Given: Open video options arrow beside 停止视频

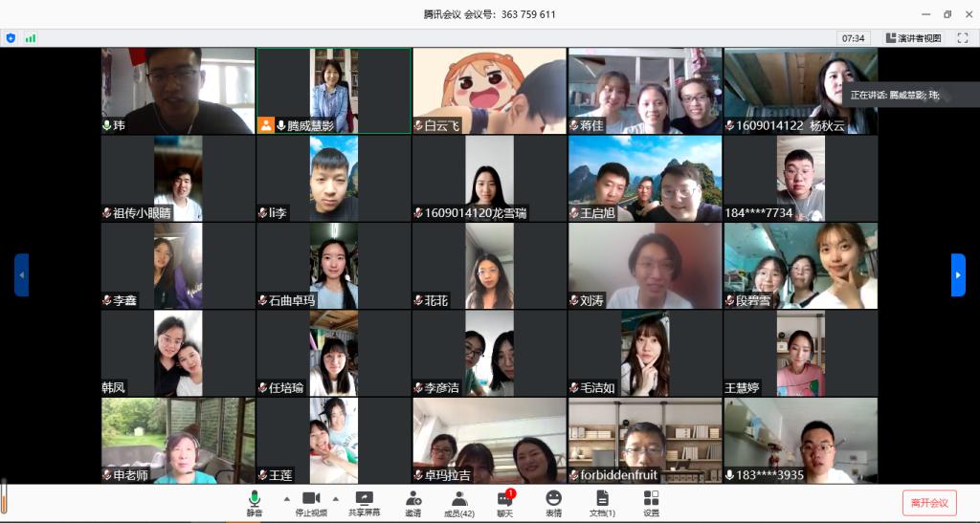Looking at the screenshot, I should [335, 499].
